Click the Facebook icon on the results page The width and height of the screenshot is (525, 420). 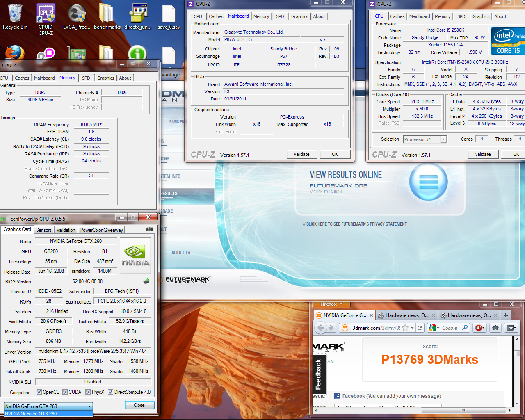point(337,396)
